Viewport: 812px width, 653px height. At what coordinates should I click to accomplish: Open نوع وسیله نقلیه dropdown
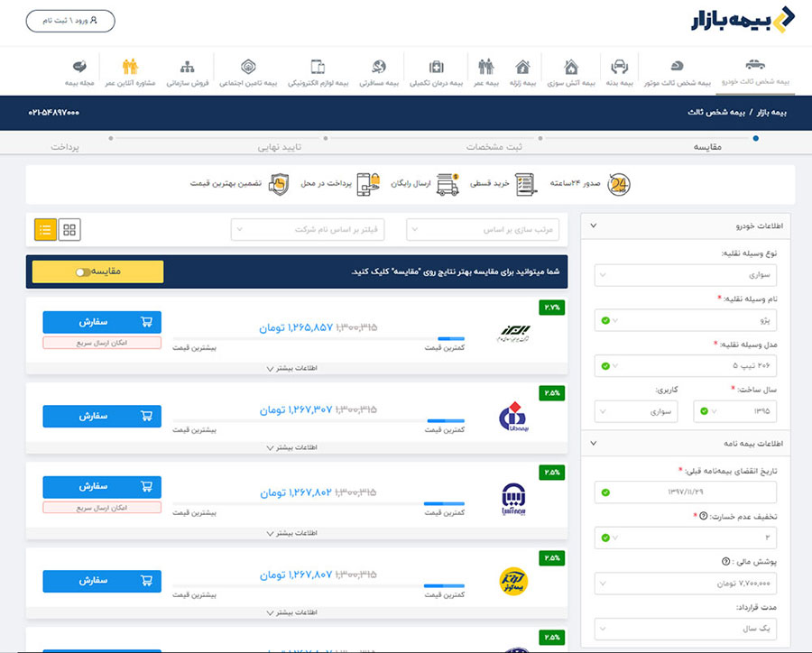(x=686, y=272)
